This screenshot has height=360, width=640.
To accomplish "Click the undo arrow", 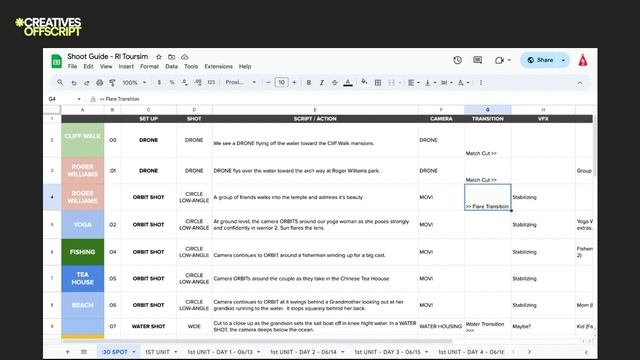I will 74,82.
